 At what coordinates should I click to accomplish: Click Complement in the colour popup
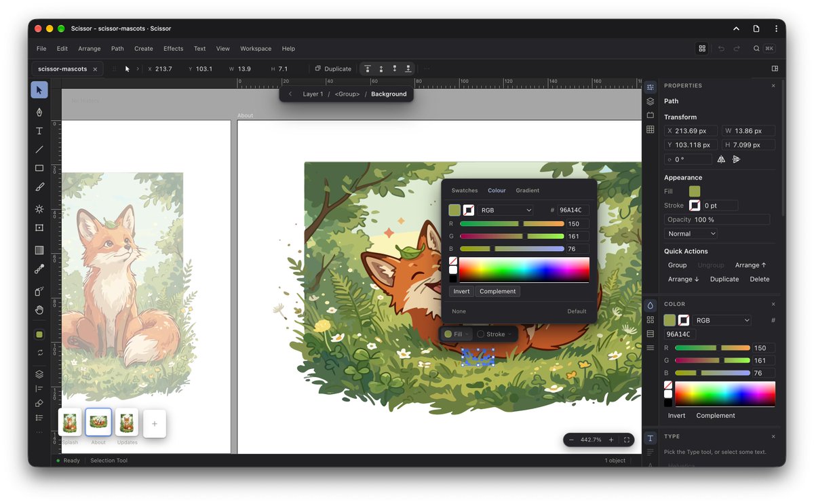(498, 292)
